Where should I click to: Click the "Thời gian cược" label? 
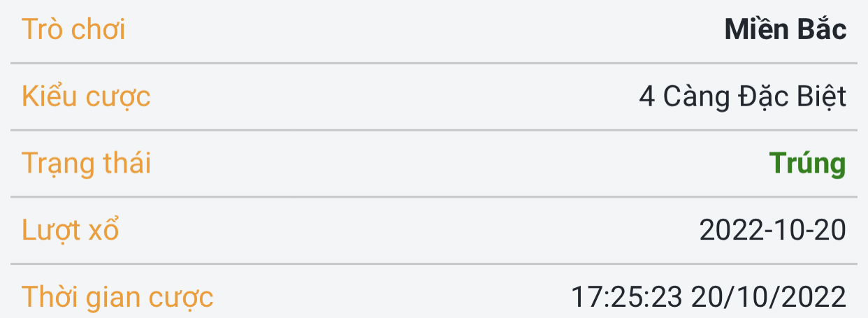117,296
